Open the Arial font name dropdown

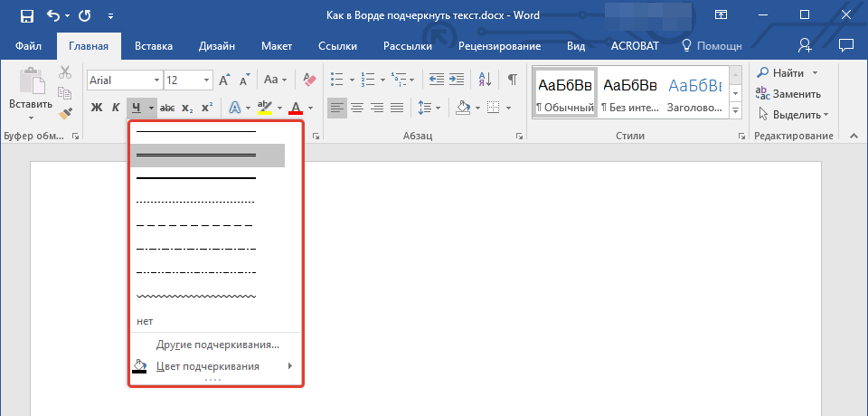[156, 80]
